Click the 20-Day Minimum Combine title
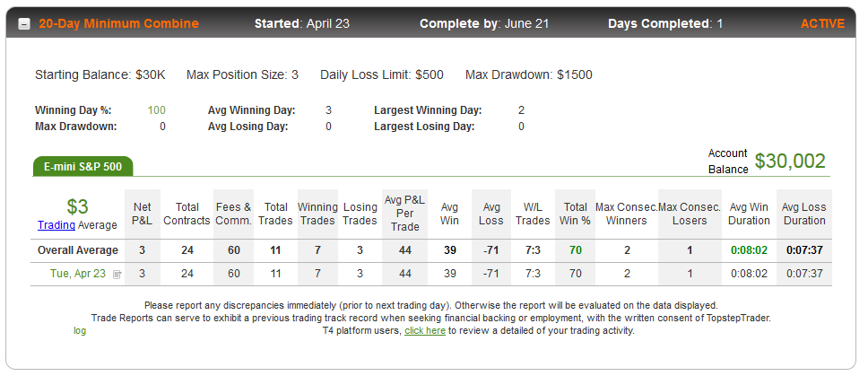 click(118, 24)
